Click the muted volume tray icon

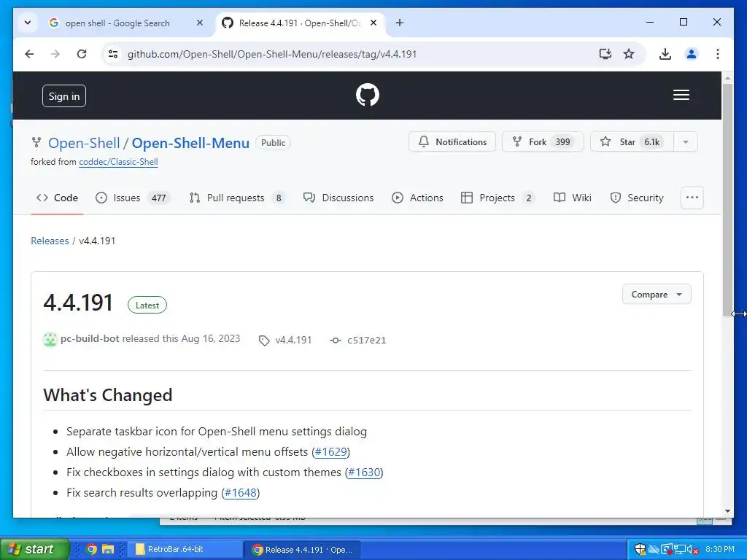(693, 550)
